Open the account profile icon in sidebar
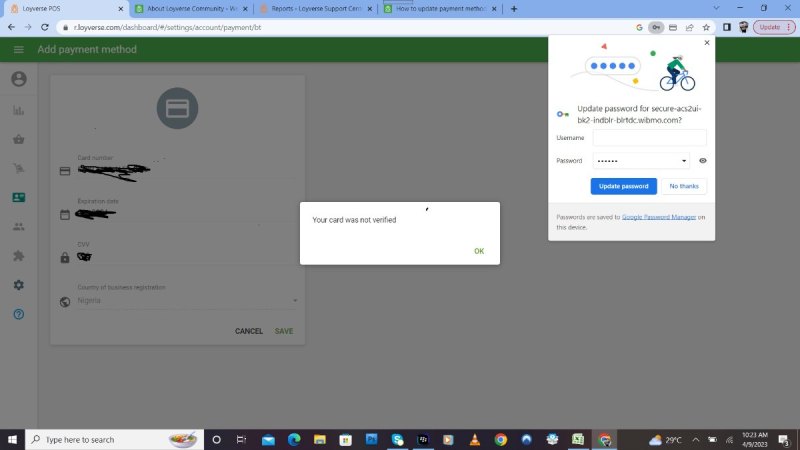This screenshot has height=450, width=800. pyautogui.click(x=18, y=79)
